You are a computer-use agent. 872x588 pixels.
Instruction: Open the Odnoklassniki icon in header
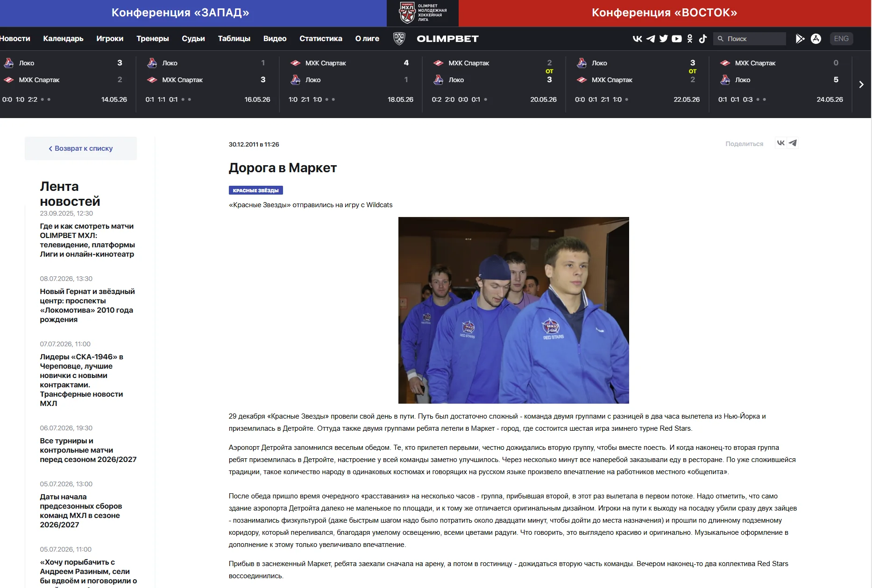click(x=690, y=39)
